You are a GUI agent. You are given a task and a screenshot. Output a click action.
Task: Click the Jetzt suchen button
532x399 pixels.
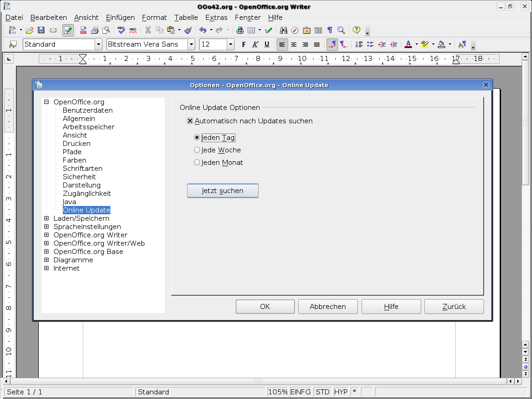click(x=223, y=191)
